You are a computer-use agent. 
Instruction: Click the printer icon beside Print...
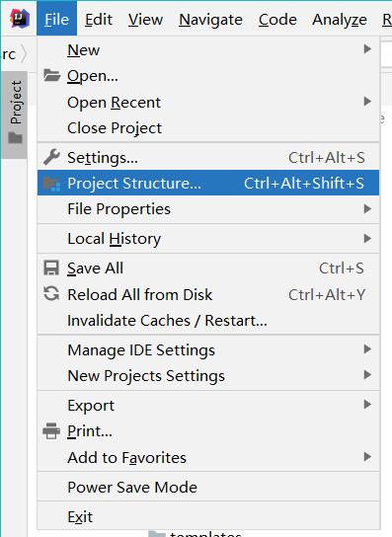51,430
